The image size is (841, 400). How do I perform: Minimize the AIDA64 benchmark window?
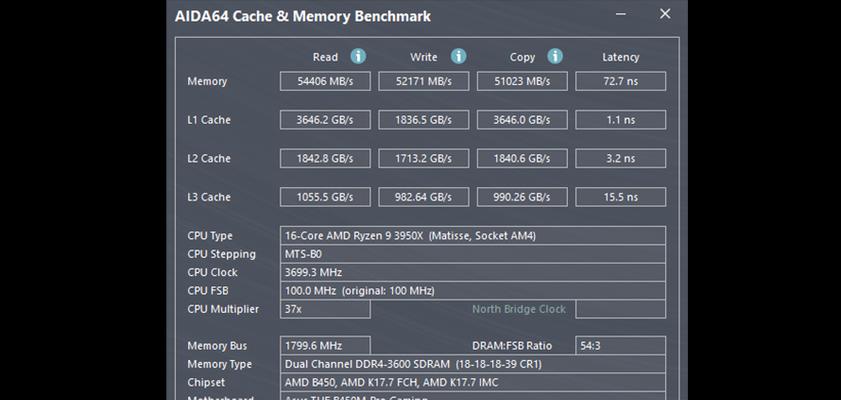(x=621, y=14)
